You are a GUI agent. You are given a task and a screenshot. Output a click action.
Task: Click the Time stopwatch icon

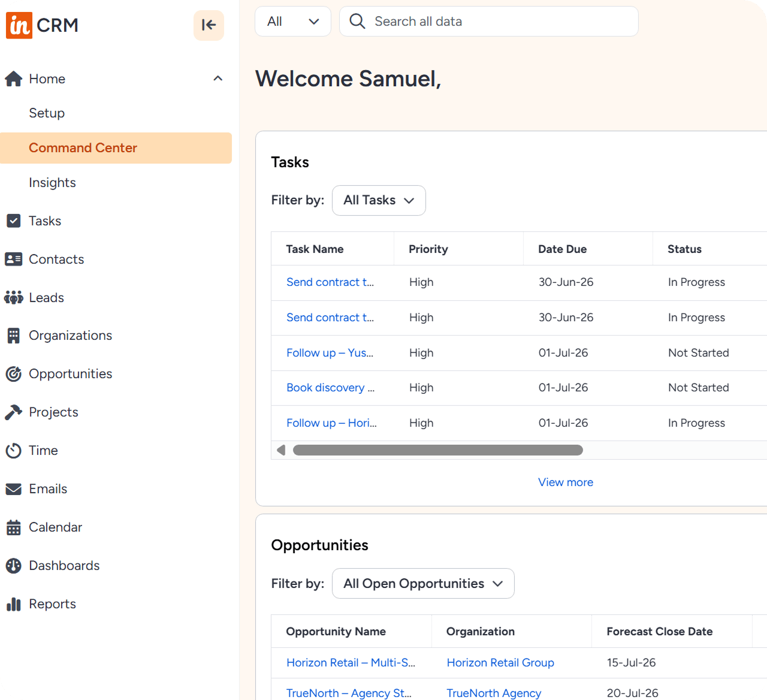[13, 451]
